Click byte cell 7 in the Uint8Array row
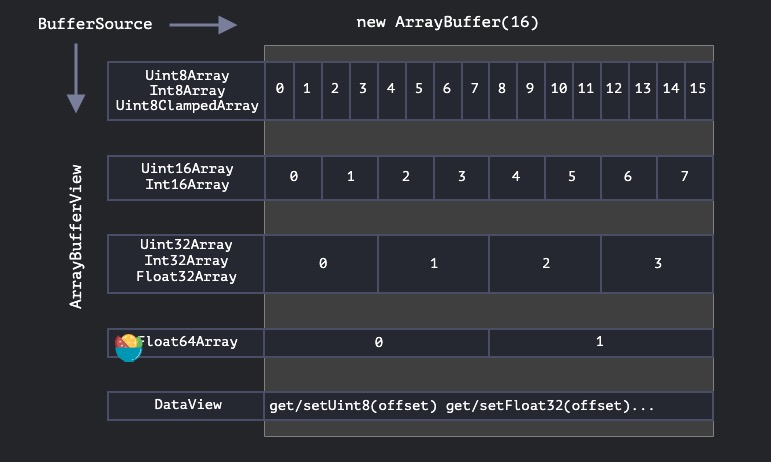This screenshot has height=462, width=771. click(x=475, y=90)
